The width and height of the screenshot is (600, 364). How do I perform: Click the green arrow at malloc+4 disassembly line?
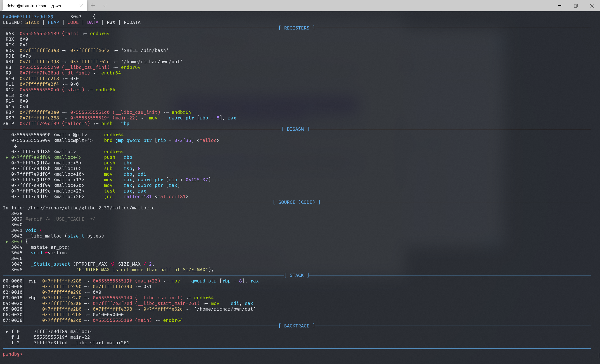tap(7, 157)
